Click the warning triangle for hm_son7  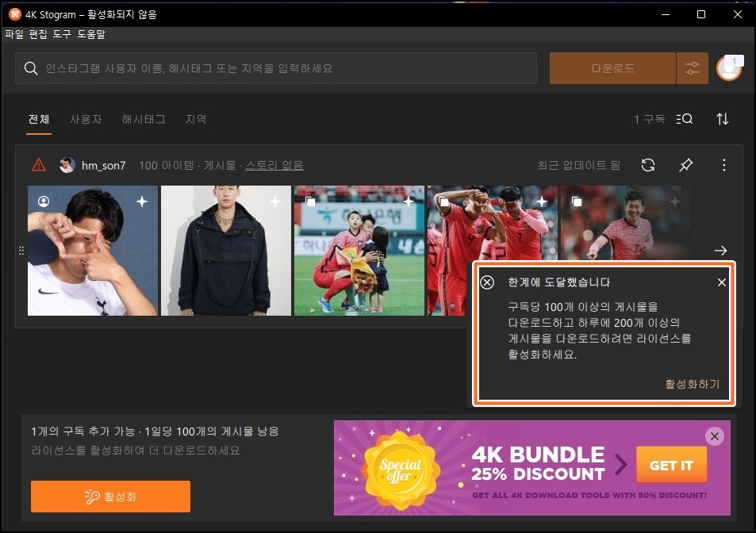(x=39, y=165)
